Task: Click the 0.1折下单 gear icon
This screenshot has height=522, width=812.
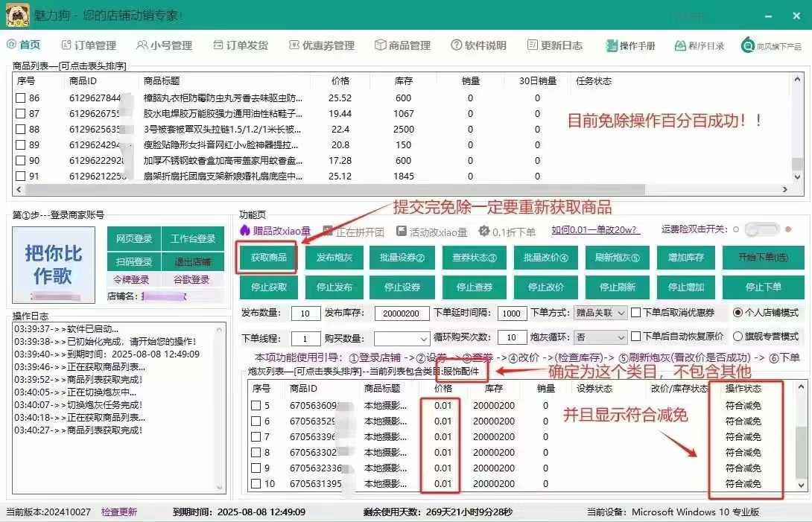Action: point(484,231)
